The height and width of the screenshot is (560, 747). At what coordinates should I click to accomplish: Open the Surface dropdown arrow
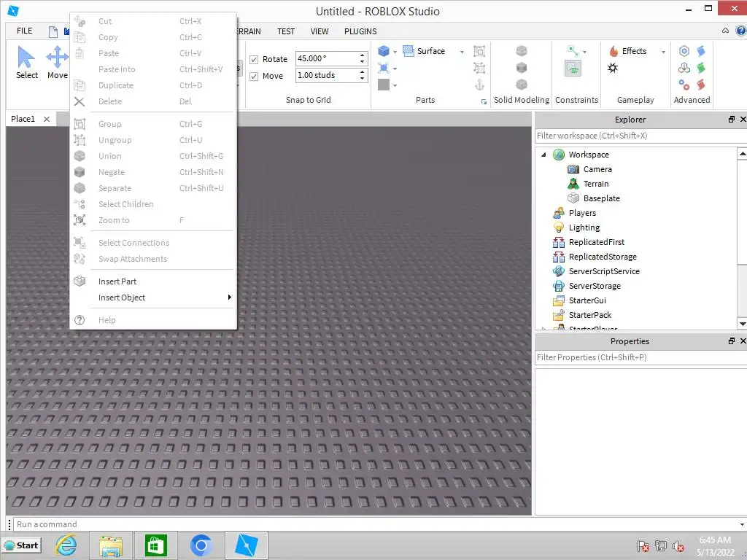click(x=462, y=52)
